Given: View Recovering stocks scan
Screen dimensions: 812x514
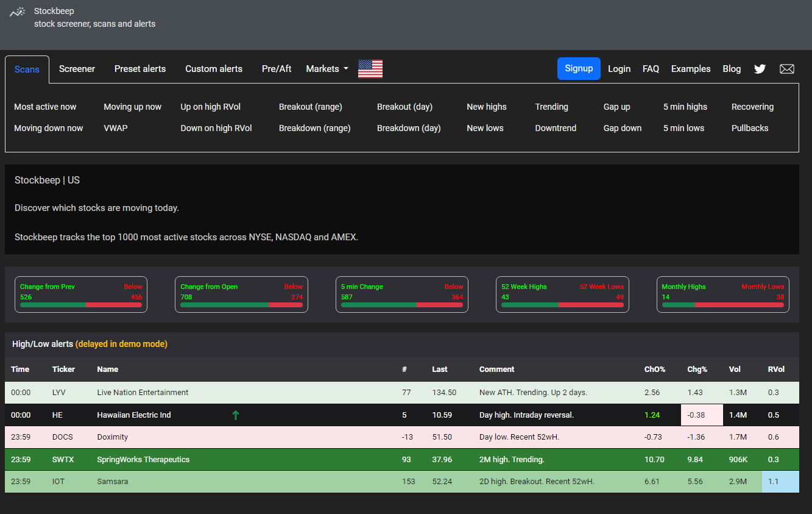Looking at the screenshot, I should pyautogui.click(x=752, y=107).
